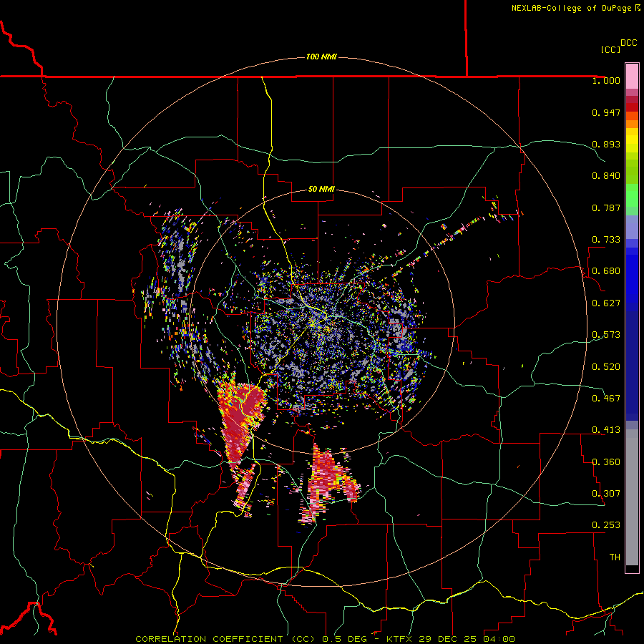This screenshot has height=644, width=644.
Task: Click the 0.467 scale value
Action: (606, 399)
